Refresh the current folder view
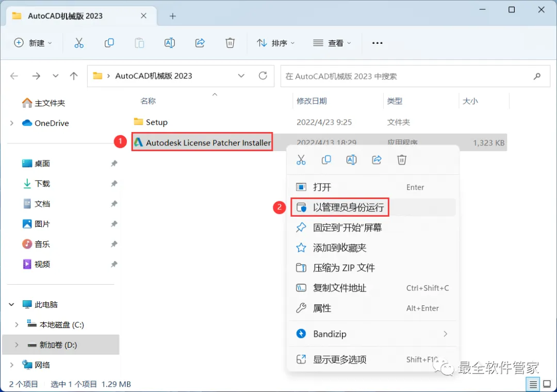Viewport: 557px width, 392px height. 263,76
